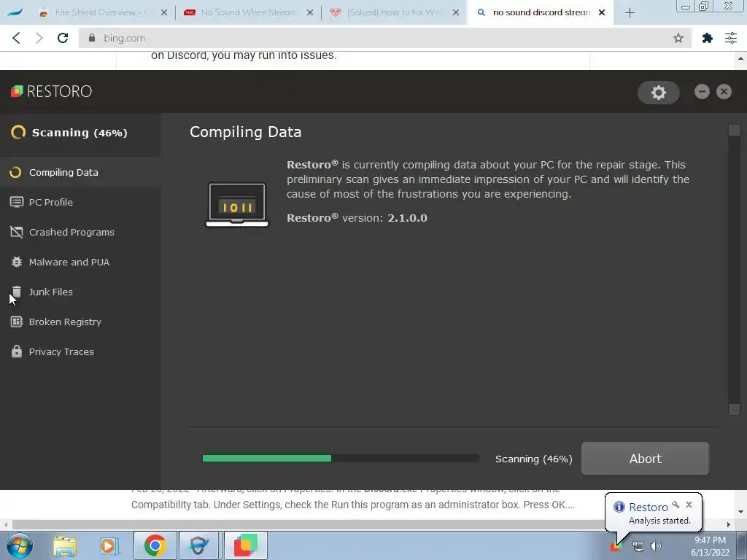Open Restoro balloon wrench options
The width and height of the screenshot is (747, 560).
tap(676, 505)
